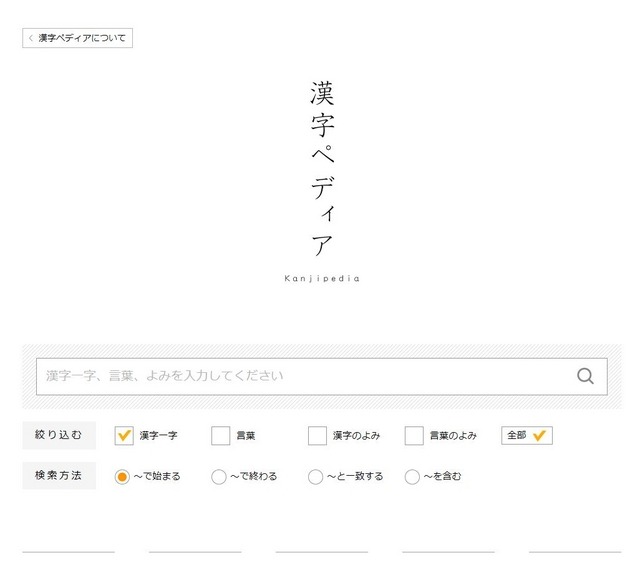The width and height of the screenshot is (640, 578).
Task: Click the vertical 漢字ペディア logo
Action: (321, 168)
